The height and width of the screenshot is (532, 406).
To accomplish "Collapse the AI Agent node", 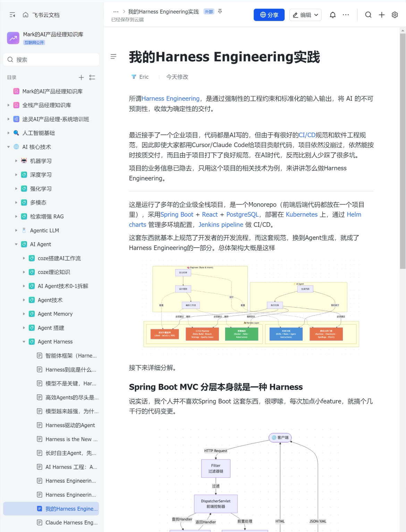I will 16,244.
